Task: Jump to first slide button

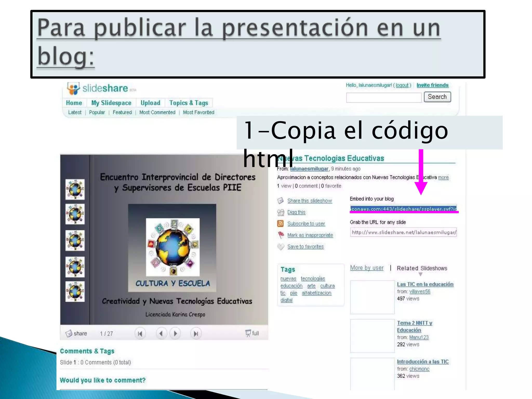Action: pyautogui.click(x=140, y=334)
